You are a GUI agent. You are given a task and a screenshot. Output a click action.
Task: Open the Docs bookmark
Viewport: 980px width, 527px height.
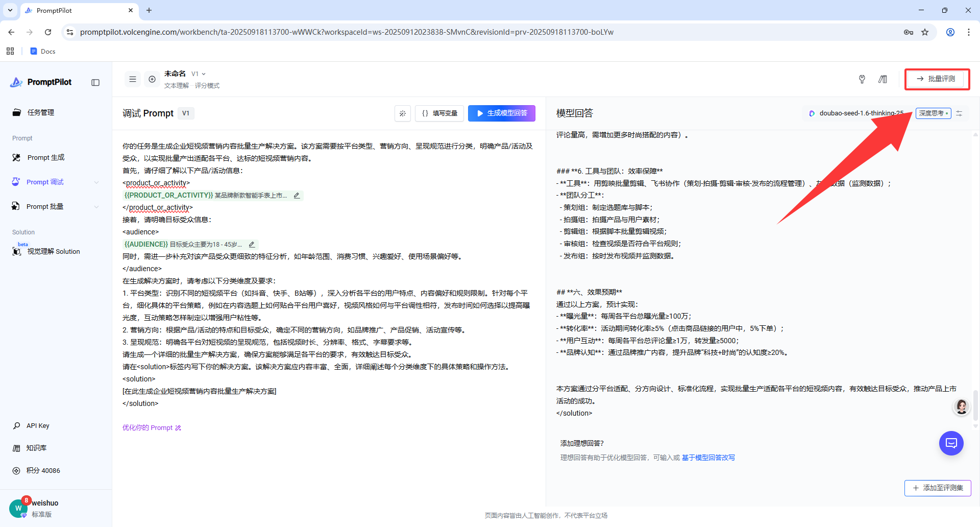[x=43, y=51]
